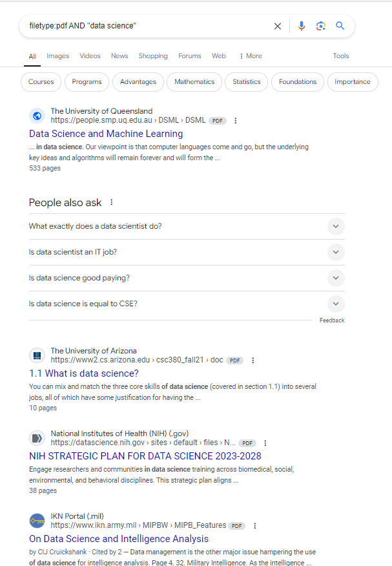Expand "Is data scientist an IT job?"
The width and height of the screenshot is (392, 566).
(x=335, y=252)
